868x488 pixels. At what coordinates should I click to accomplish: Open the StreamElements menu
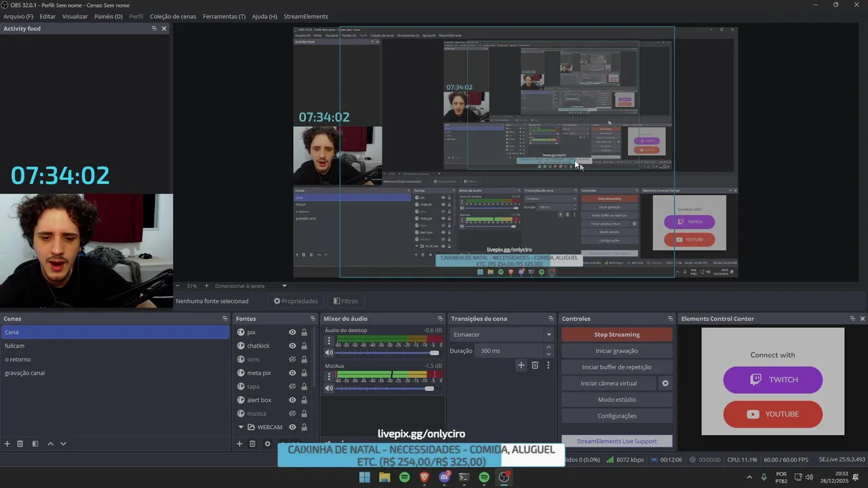[306, 16]
